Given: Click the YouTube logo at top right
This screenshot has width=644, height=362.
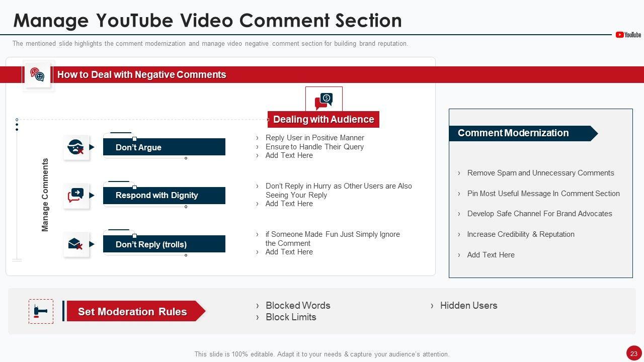Looking at the screenshot, I should [x=628, y=35].
